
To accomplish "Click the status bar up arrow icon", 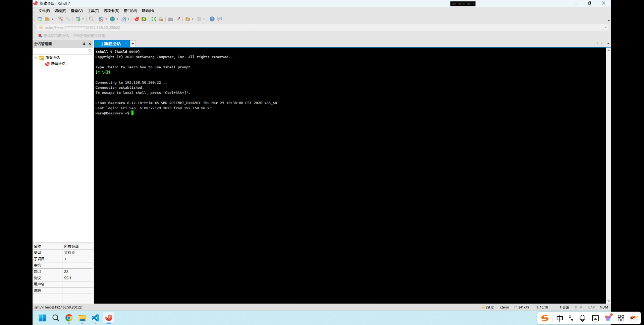I will (x=576, y=307).
